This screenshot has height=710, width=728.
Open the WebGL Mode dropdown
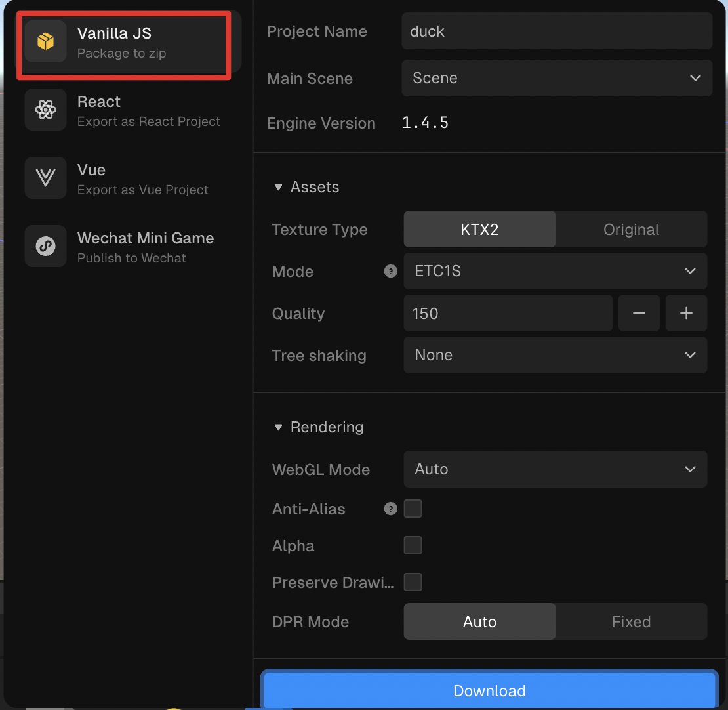555,469
